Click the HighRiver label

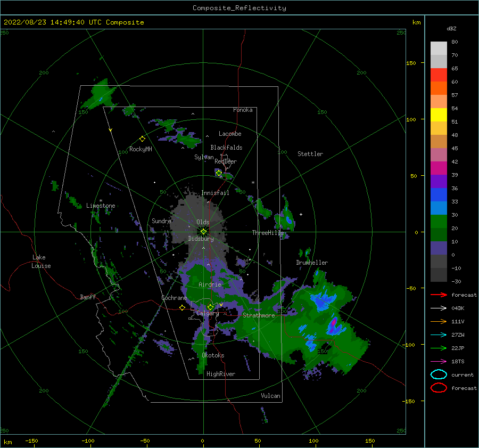pyautogui.click(x=221, y=374)
